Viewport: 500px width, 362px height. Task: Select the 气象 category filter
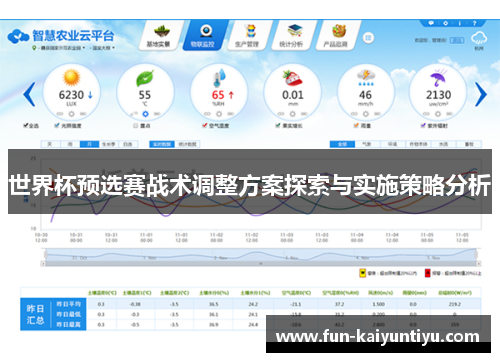click(367, 144)
